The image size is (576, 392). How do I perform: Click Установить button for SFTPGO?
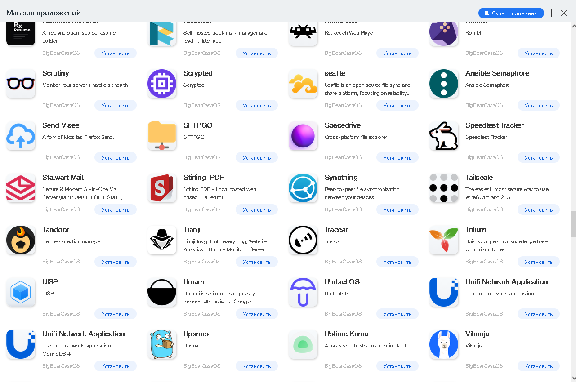pos(257,158)
